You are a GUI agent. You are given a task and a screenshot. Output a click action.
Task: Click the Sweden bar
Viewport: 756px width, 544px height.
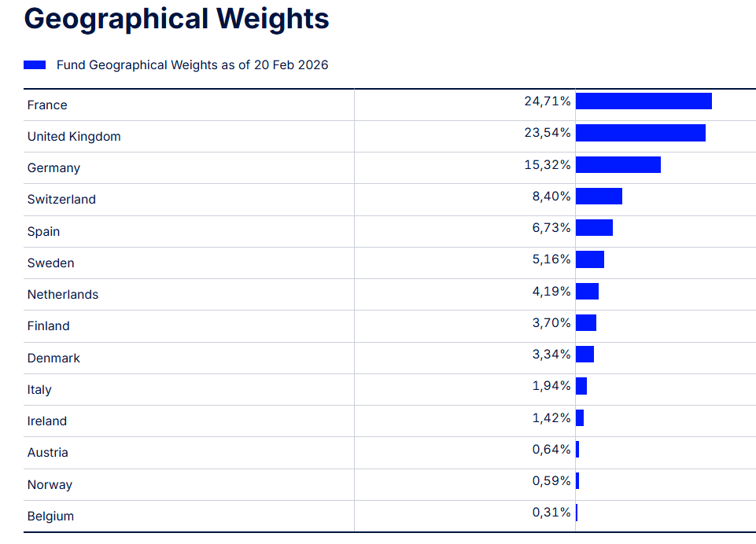590,259
